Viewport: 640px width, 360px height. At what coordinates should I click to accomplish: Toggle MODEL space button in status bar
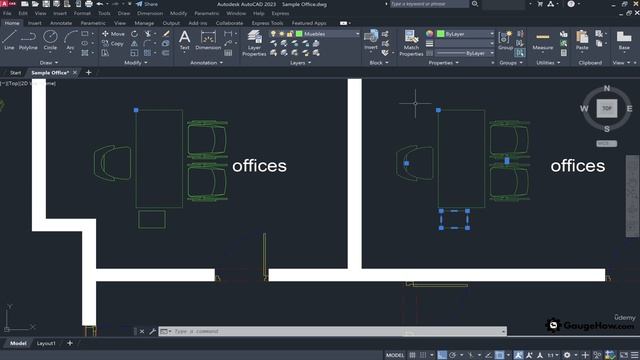coord(395,356)
